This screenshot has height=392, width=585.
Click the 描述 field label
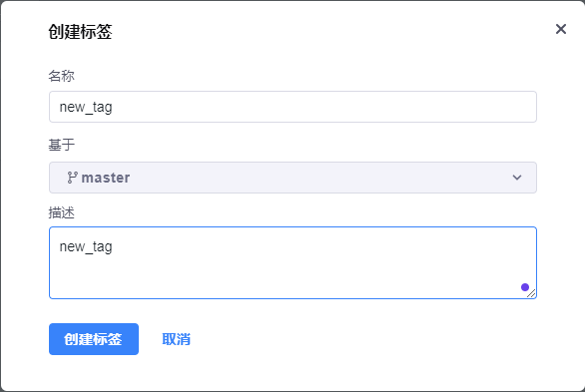[x=62, y=212]
